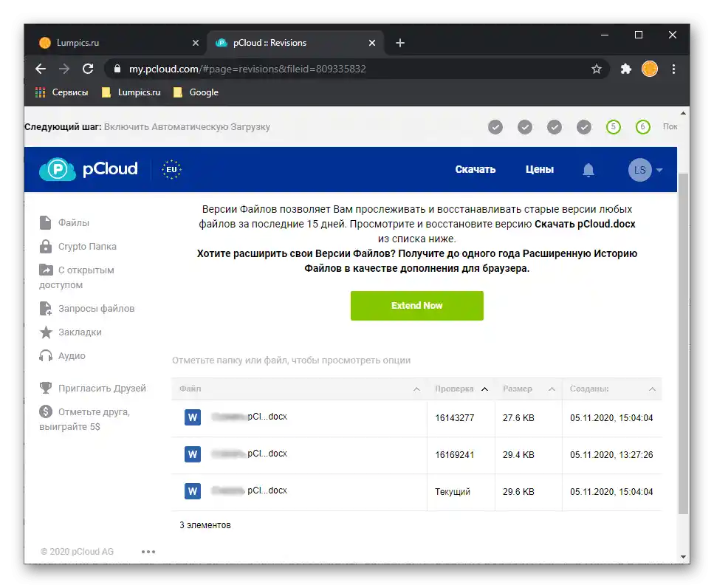714x588 pixels.
Task: Open the notifications bell
Action: point(588,170)
